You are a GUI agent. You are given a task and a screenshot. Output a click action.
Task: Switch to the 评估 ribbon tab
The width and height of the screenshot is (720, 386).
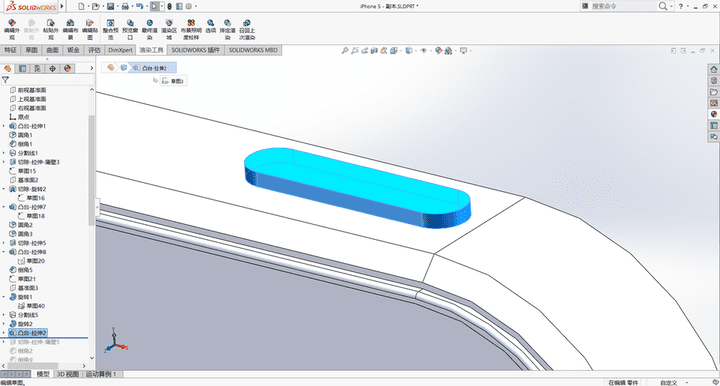(x=94, y=50)
